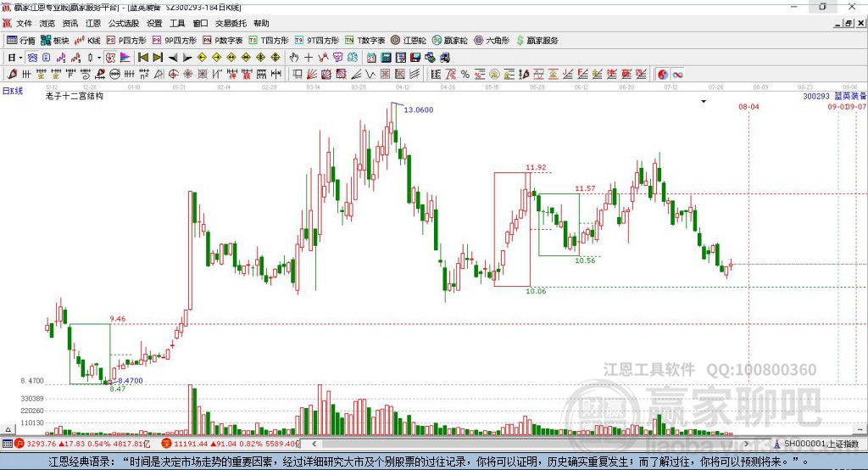Select the hand pan tool
This screenshot has height=470, width=868.
click(x=294, y=58)
